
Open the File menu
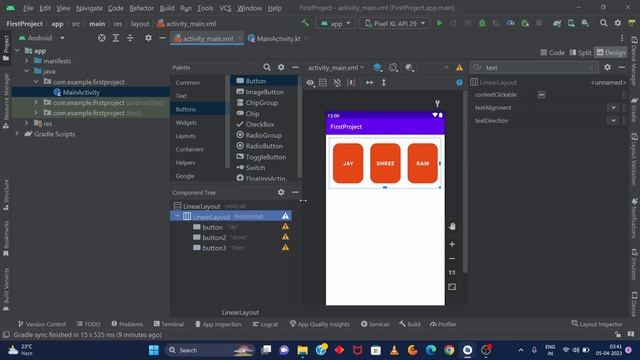point(28,8)
